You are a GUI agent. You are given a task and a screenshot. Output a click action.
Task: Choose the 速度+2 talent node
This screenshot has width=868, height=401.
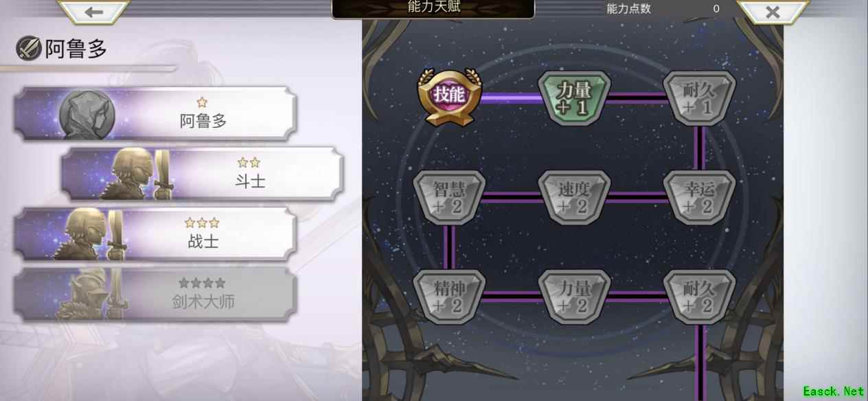(574, 197)
